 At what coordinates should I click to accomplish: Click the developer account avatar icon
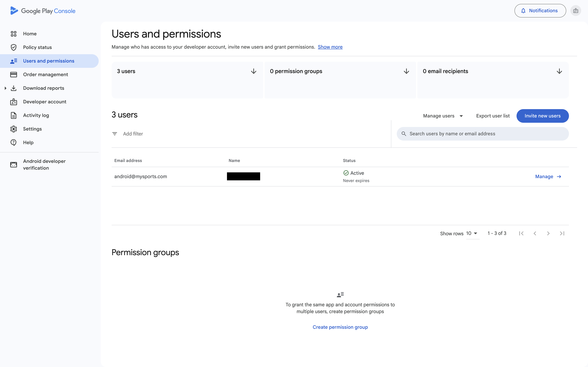[x=576, y=11]
